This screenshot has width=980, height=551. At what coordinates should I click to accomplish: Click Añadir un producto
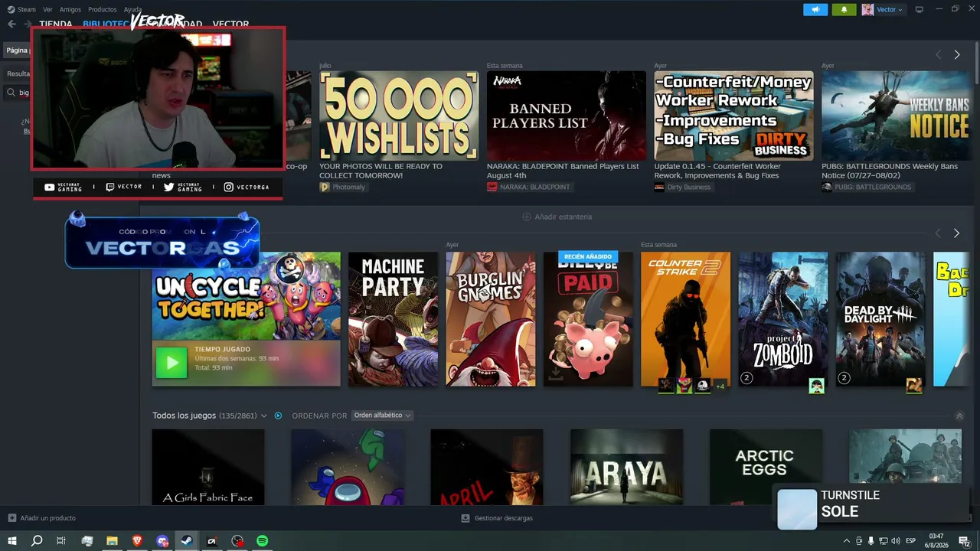(42, 518)
